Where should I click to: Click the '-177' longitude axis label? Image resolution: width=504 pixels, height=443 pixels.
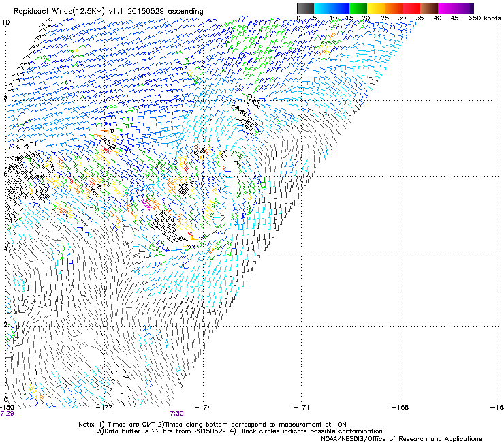[x=105, y=408]
